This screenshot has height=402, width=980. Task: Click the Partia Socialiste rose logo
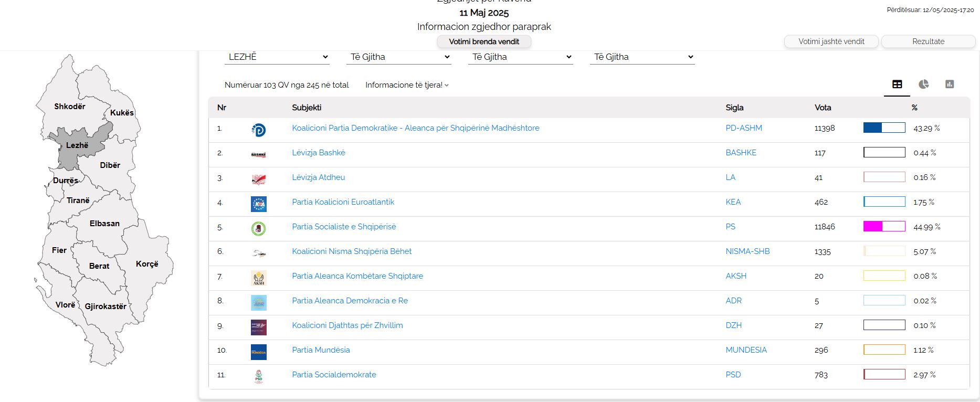pos(258,228)
